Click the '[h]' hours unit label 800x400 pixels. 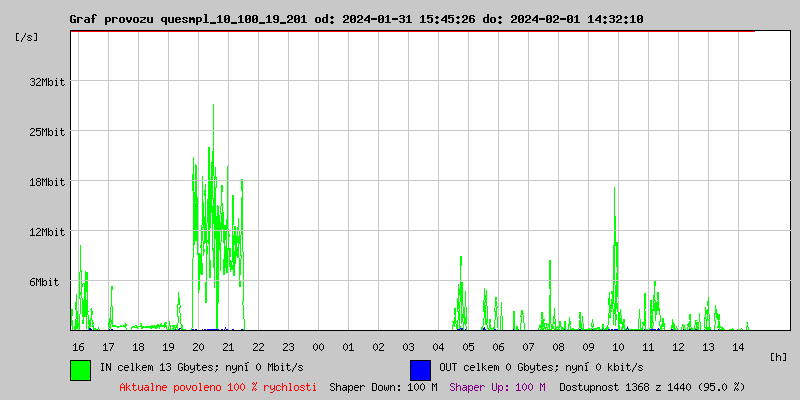click(x=779, y=356)
